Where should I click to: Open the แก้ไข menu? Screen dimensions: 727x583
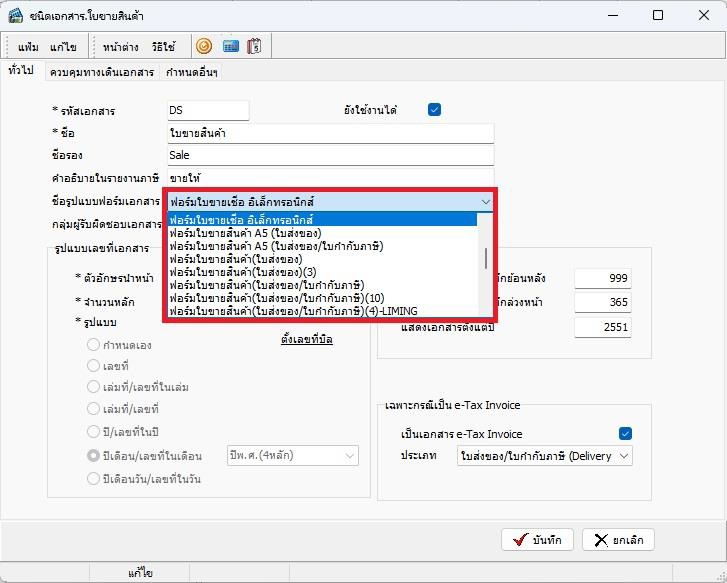(x=64, y=47)
